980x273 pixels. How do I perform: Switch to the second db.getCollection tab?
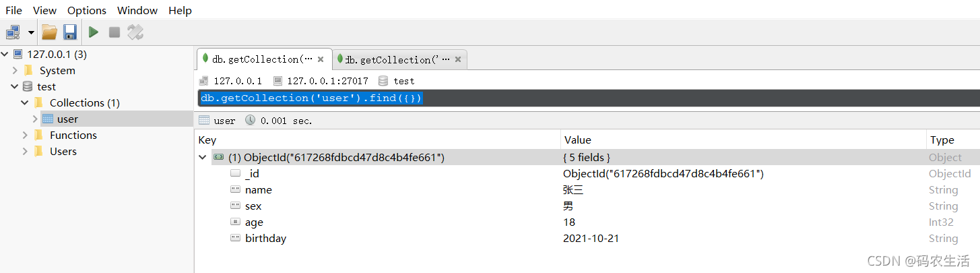(x=399, y=59)
